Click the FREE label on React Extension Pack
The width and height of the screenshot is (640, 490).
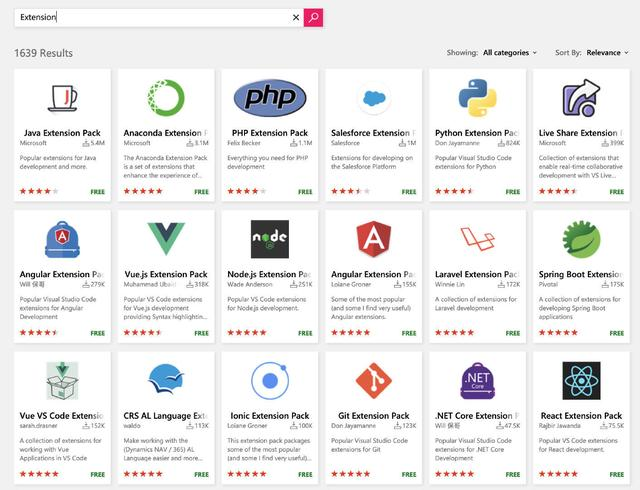point(617,474)
